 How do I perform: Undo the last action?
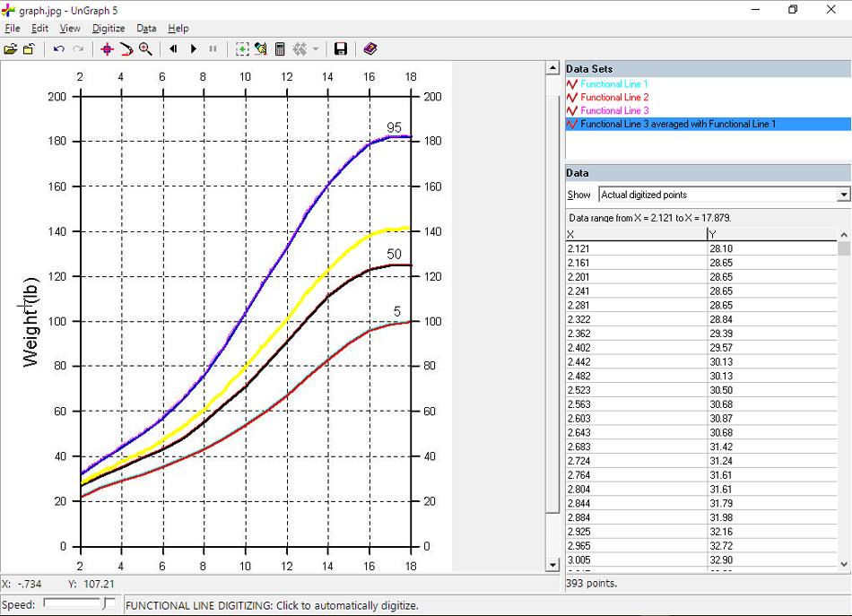[59, 49]
